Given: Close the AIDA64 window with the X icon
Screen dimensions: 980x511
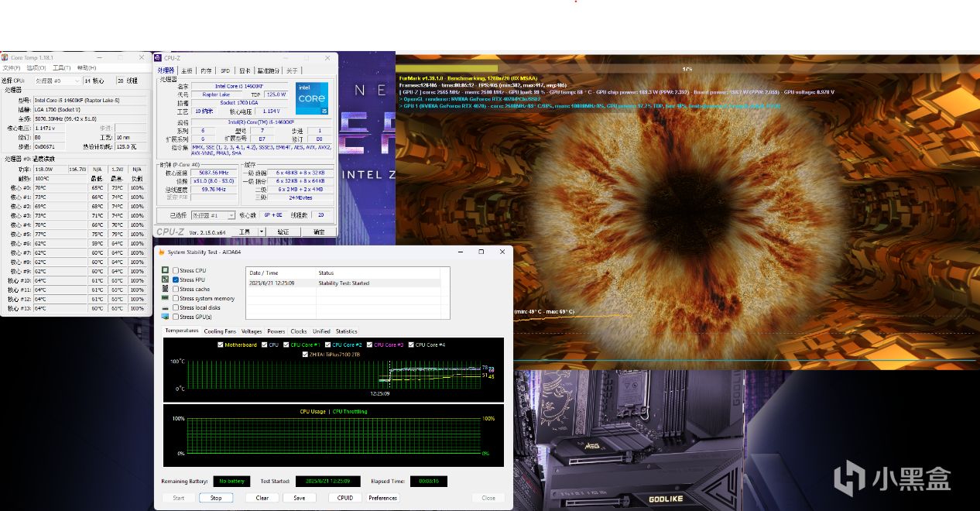Looking at the screenshot, I should 502,252.
